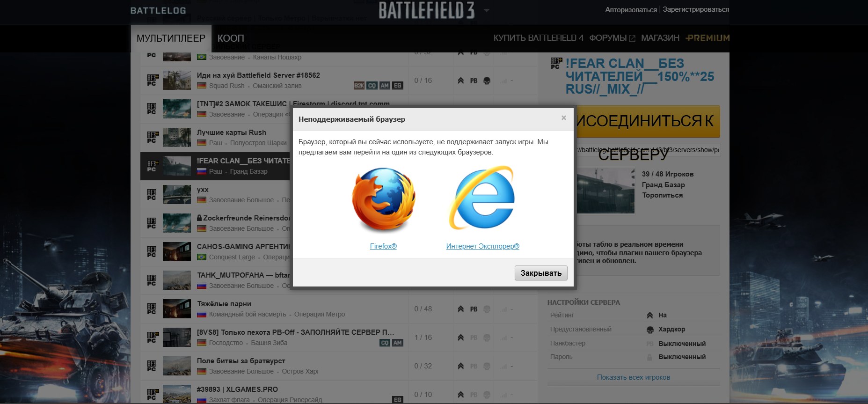
Task: Select the server named ухх
Action: tap(203, 190)
